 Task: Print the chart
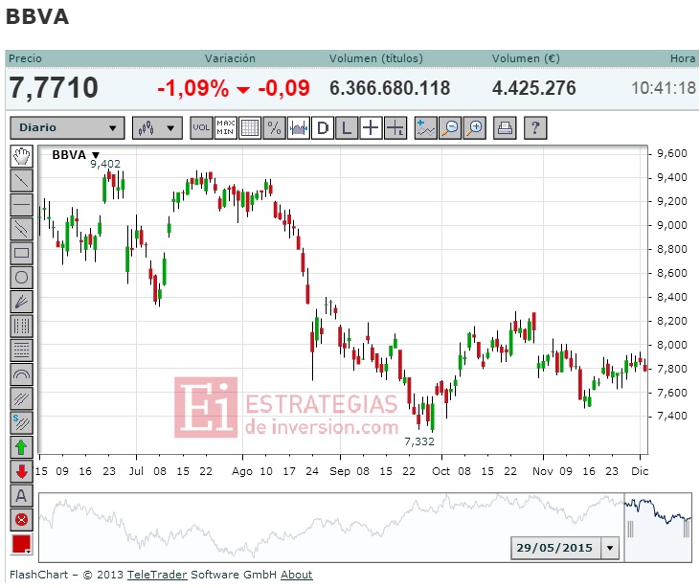(x=505, y=128)
